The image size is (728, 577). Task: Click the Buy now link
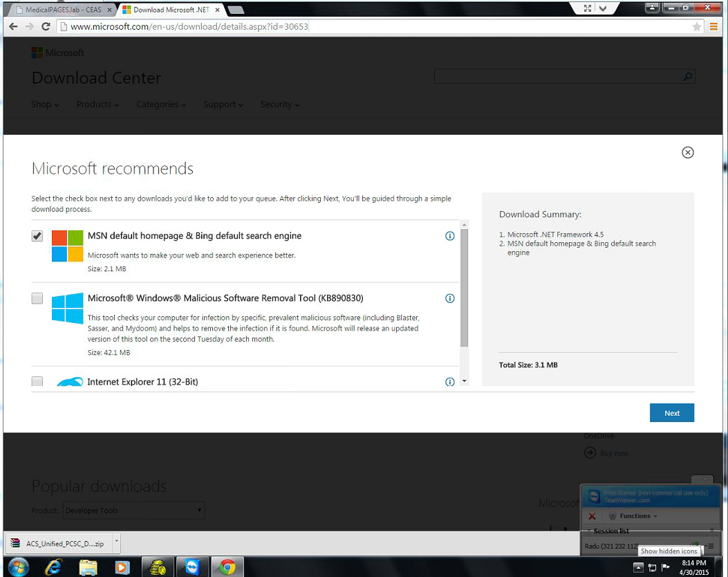tap(614, 453)
